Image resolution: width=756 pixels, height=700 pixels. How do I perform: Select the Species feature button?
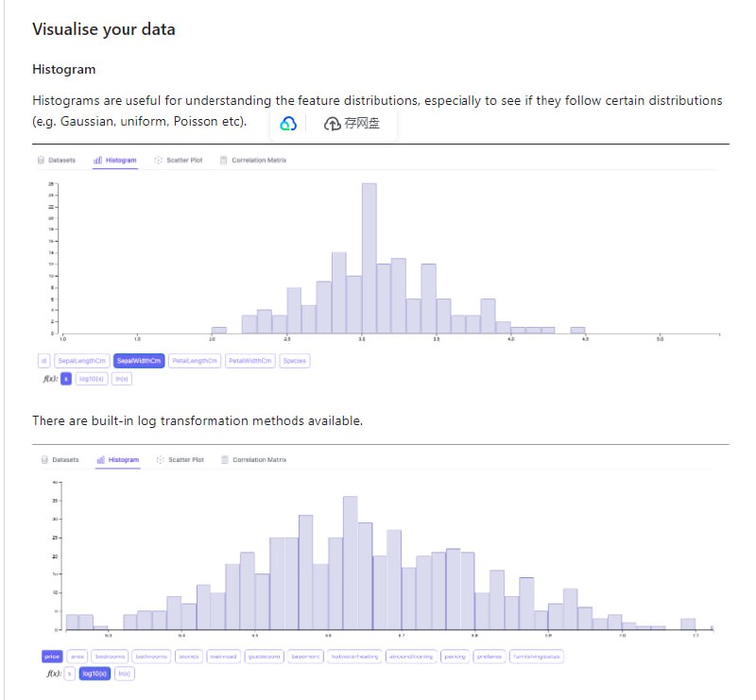(294, 361)
